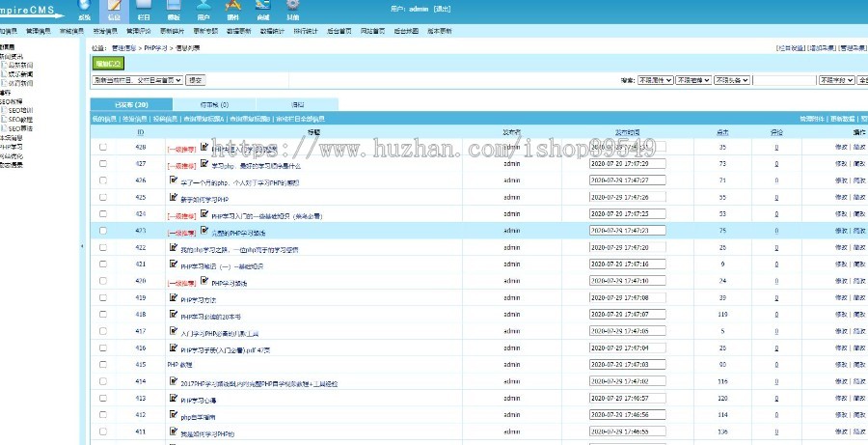
Task: Open the 其他 gear icon in top navigation
Action: click(x=293, y=7)
